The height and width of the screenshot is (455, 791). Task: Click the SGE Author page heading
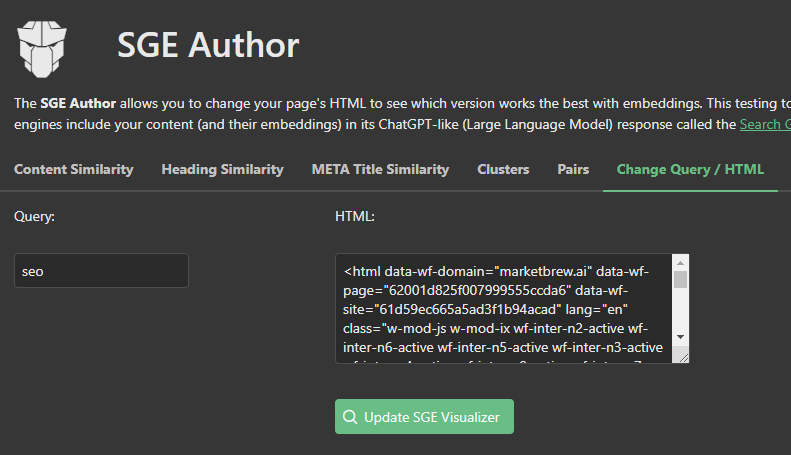click(x=208, y=45)
